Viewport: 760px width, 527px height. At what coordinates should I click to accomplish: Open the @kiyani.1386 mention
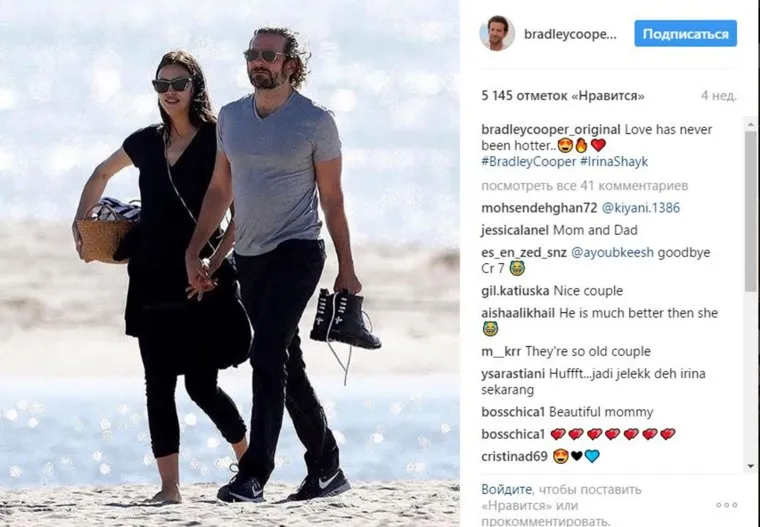(640, 208)
